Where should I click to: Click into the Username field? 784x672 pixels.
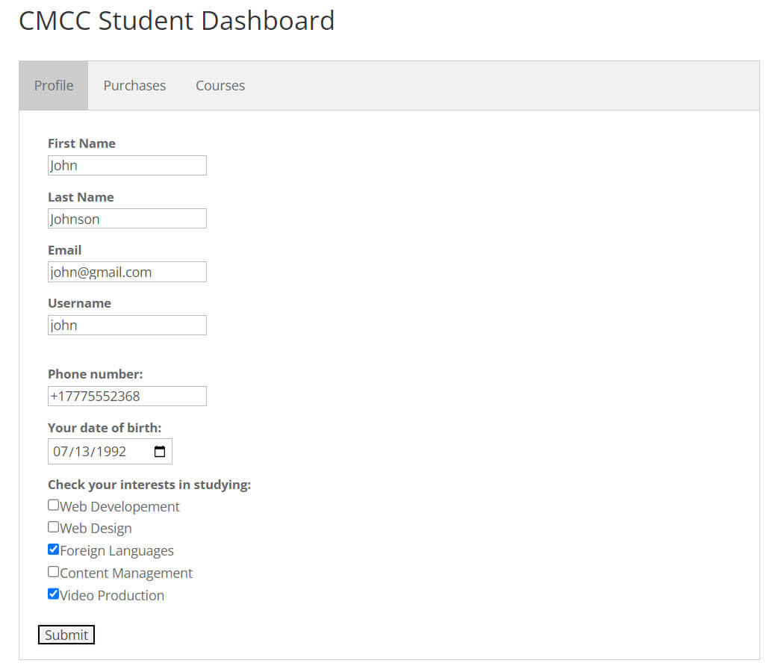(x=127, y=326)
